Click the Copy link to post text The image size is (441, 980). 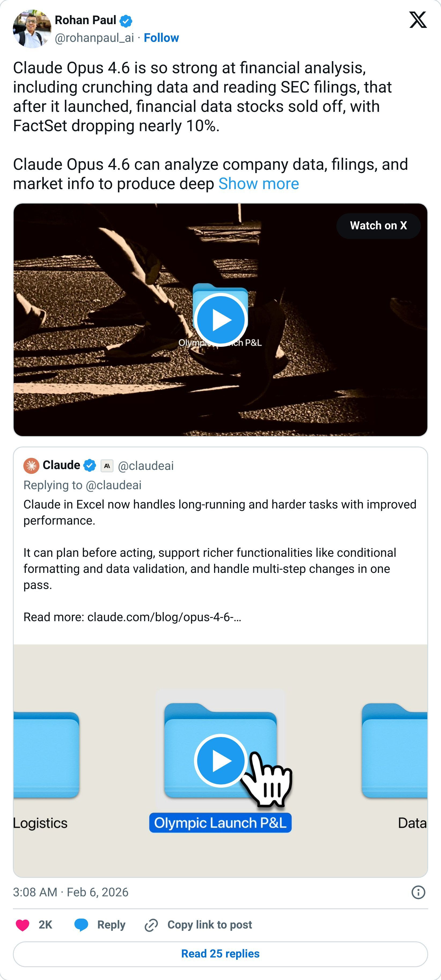coord(210,925)
